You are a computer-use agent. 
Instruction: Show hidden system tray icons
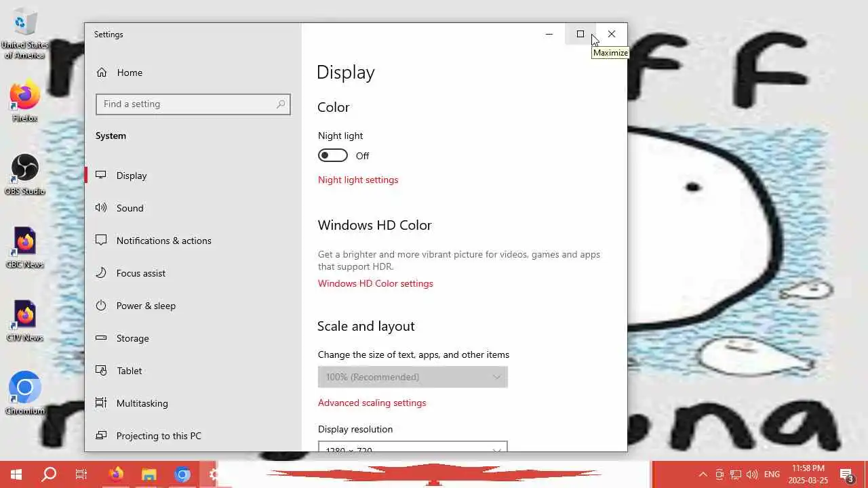point(703,474)
